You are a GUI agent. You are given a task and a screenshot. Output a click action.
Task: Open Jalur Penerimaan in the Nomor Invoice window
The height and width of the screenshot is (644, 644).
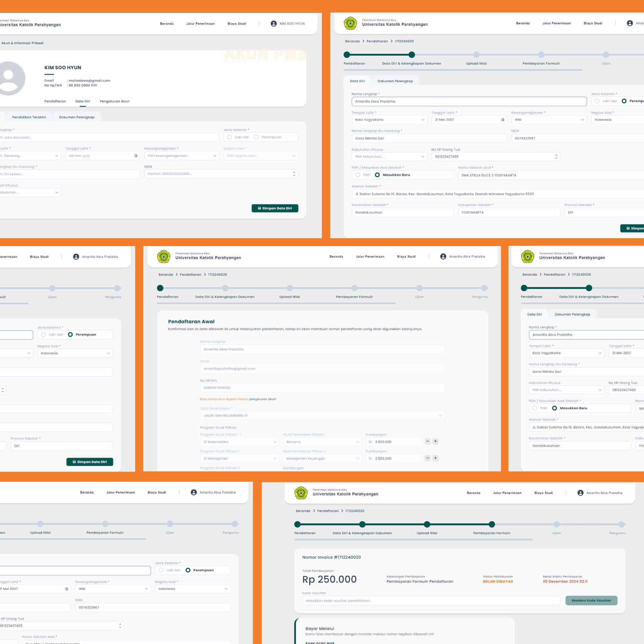tap(507, 493)
